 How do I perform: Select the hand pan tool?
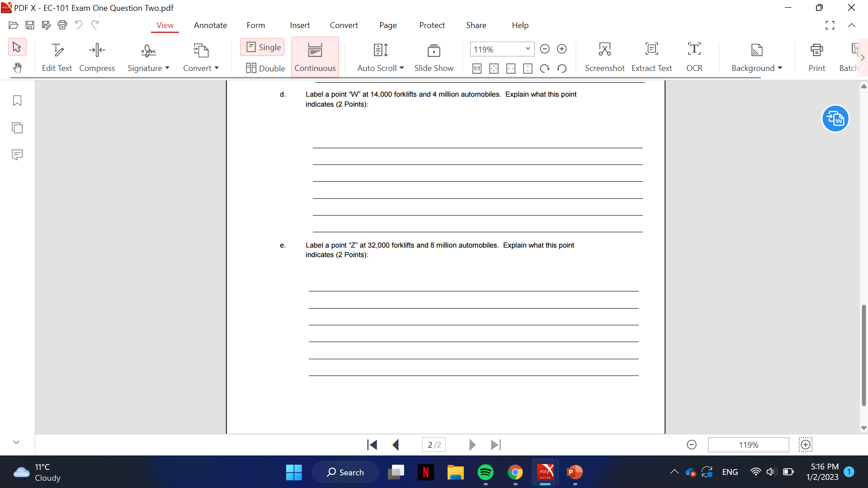(17, 68)
